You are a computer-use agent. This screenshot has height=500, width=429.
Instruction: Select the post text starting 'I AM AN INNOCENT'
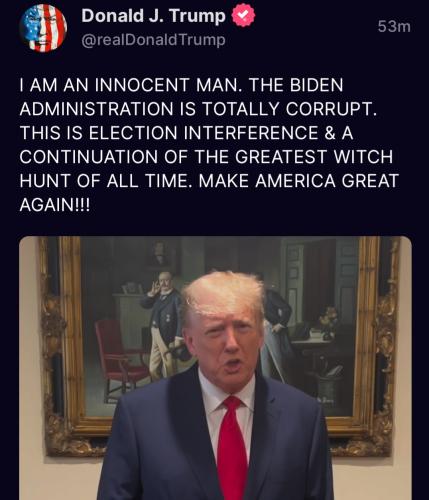[209, 144]
